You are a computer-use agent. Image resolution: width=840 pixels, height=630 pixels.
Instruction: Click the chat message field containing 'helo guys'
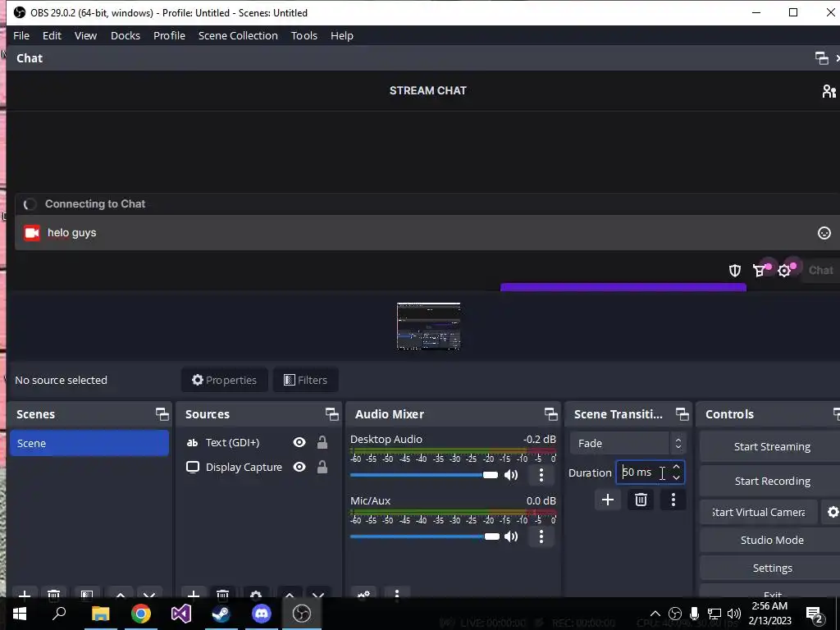tap(428, 232)
